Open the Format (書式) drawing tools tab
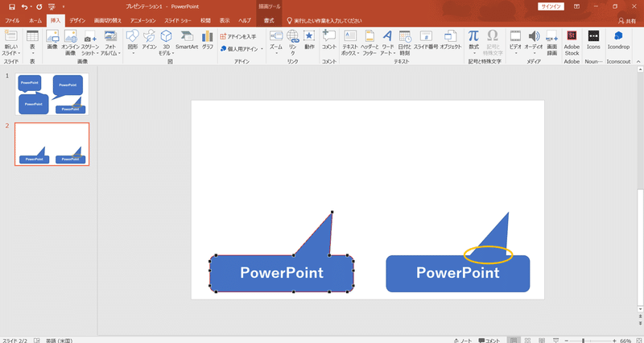 [x=269, y=21]
